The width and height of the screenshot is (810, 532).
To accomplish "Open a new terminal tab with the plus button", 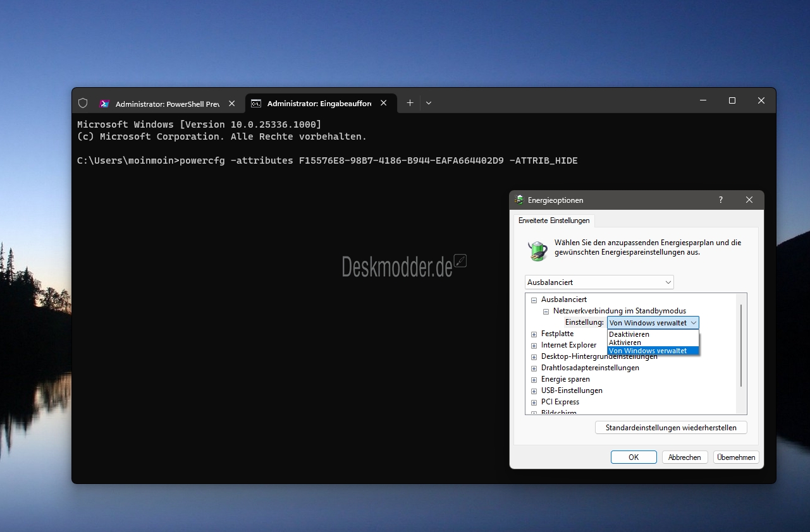I will (x=410, y=103).
